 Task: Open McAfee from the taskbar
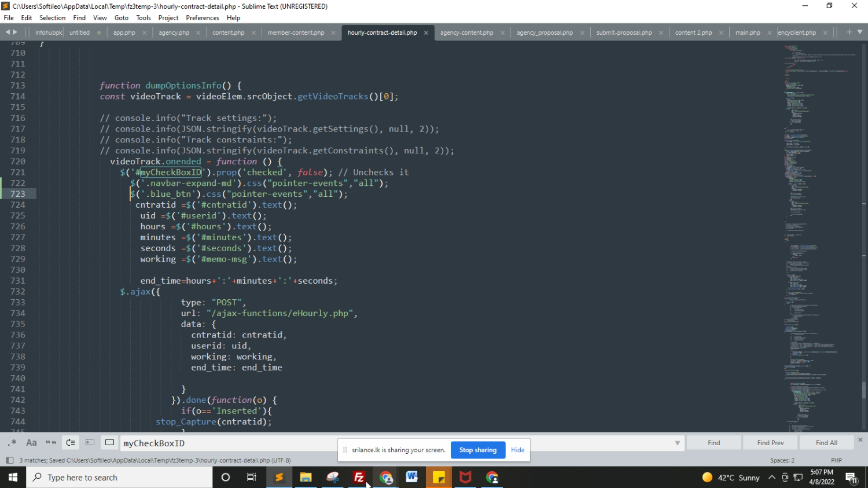[x=465, y=478]
